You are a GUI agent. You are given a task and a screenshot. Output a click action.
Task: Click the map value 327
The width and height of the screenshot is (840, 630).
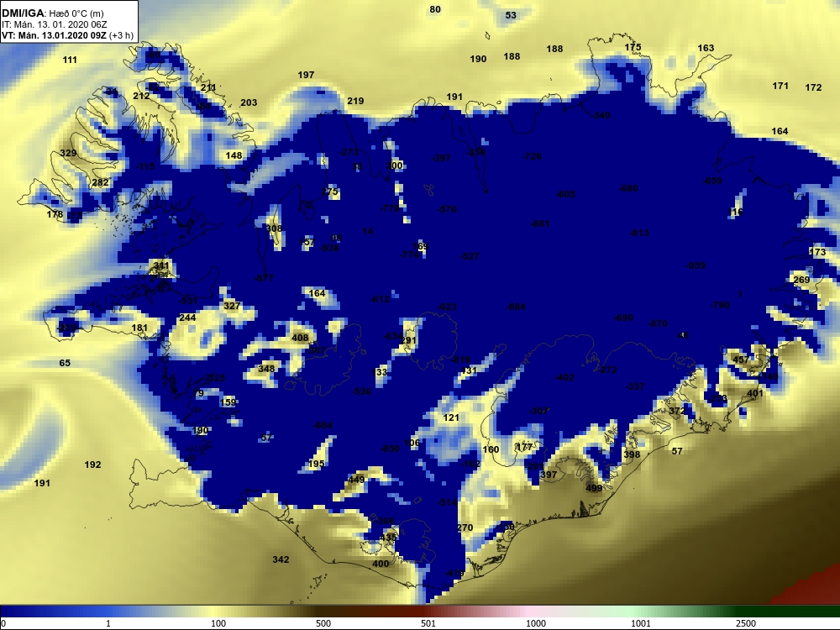coord(232,306)
